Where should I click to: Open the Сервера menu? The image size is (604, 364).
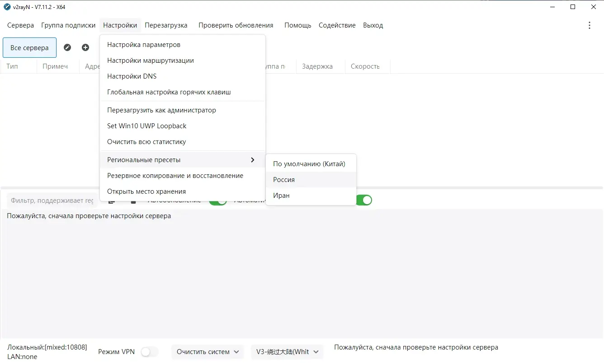click(x=20, y=25)
